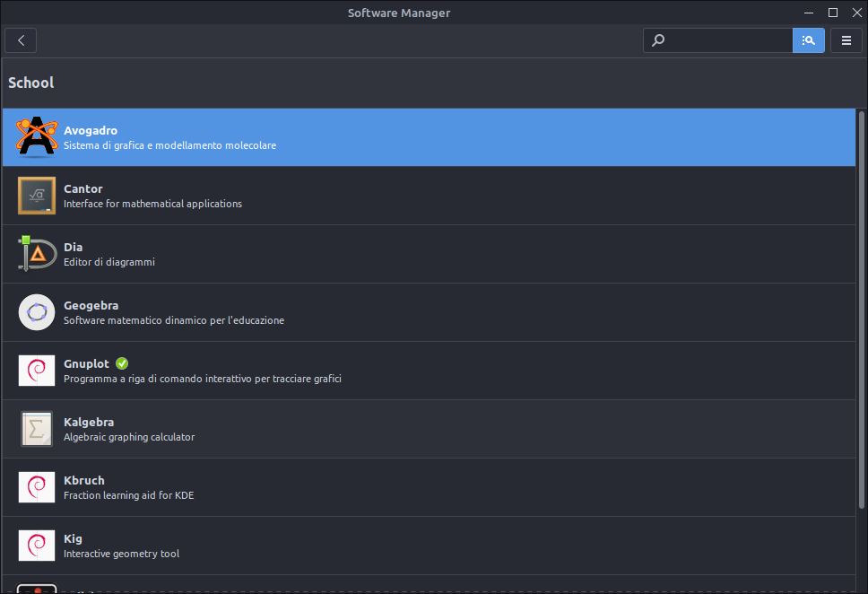Click the green installed checkmark next to Gnuplot
The height and width of the screenshot is (594, 868).
pos(122,363)
